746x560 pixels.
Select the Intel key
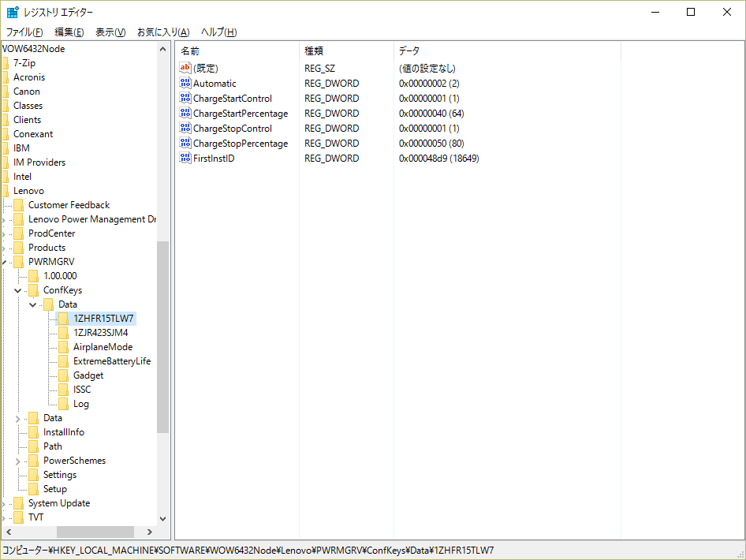22,177
